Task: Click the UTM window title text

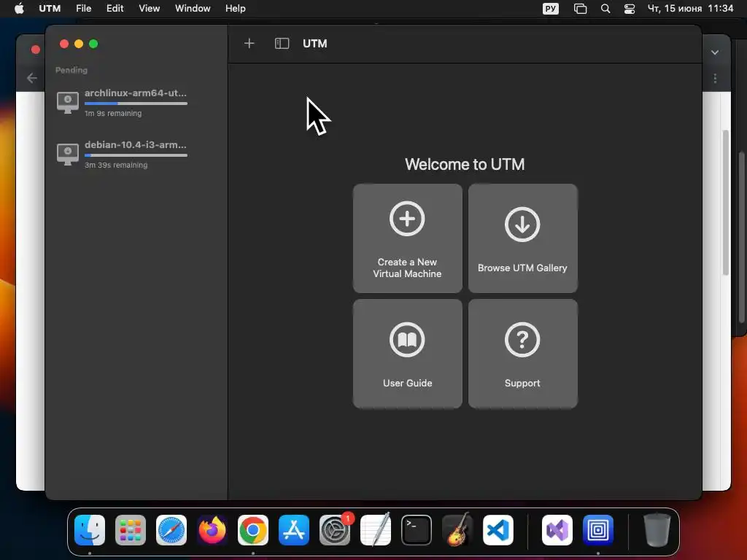Action: click(315, 43)
